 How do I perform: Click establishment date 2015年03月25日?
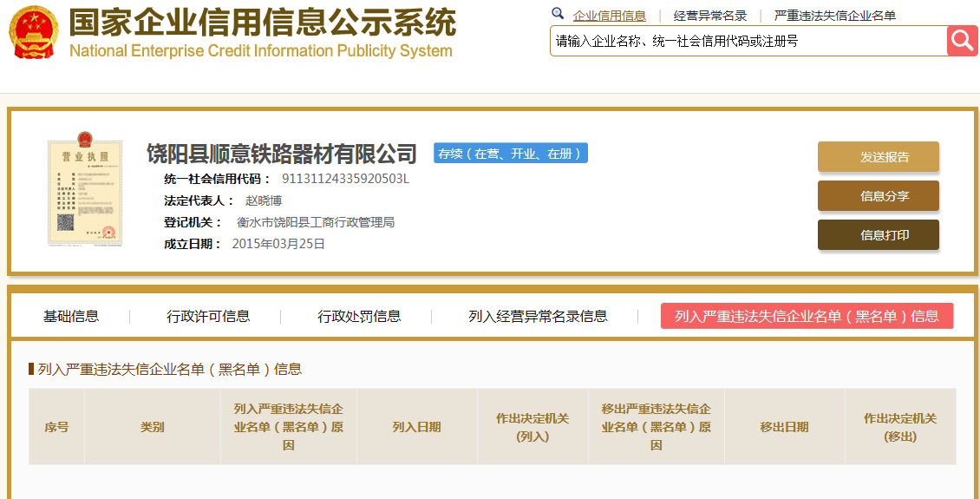pyautogui.click(x=278, y=244)
